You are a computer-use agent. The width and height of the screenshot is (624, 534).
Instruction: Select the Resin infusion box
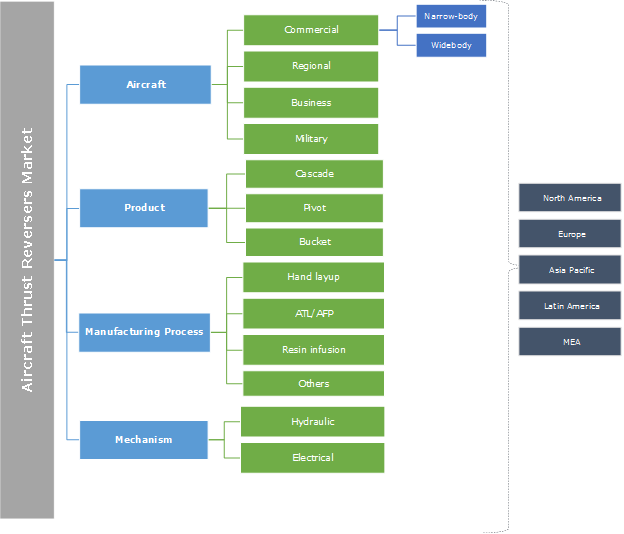(x=314, y=350)
